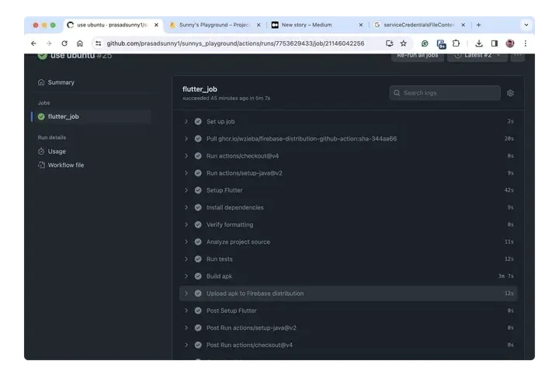Click success check icon of Set up job step
The image size is (559, 392).
pyautogui.click(x=198, y=122)
